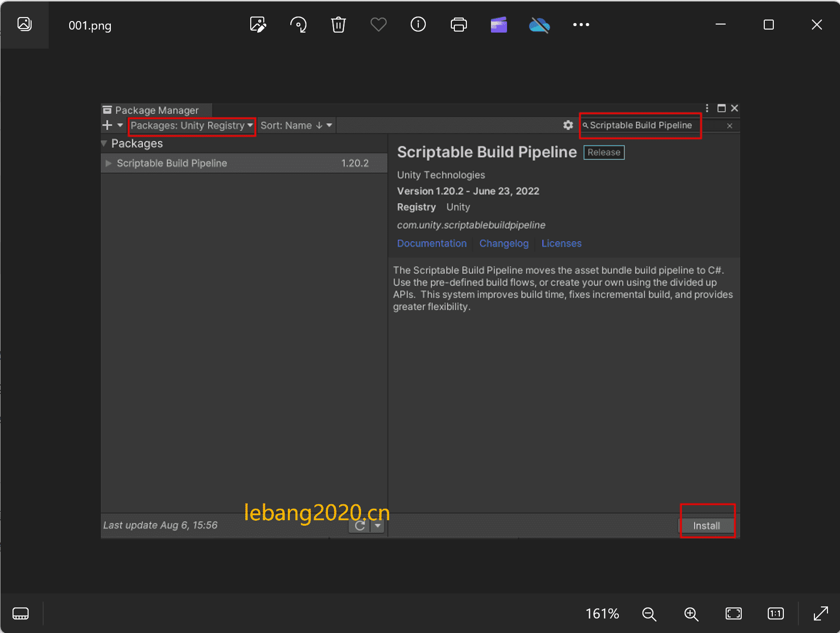The image size is (840, 633).
Task: Delete the image with the trash icon
Action: (x=339, y=25)
